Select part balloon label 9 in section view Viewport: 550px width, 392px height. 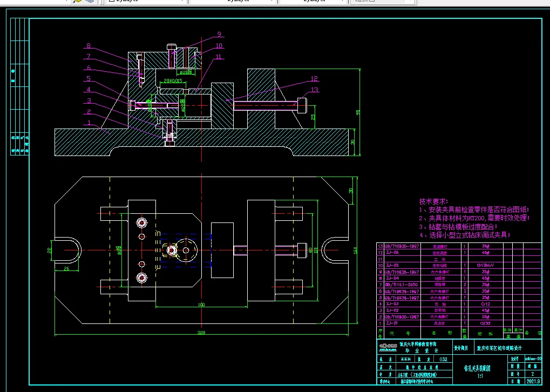pyautogui.click(x=219, y=35)
